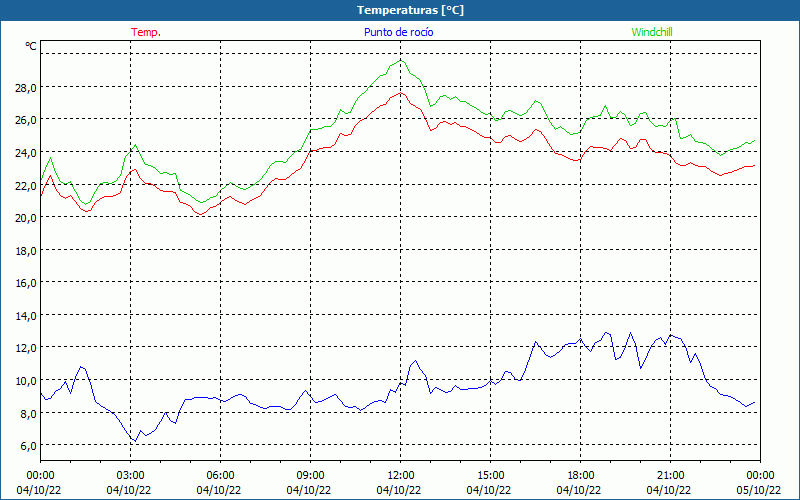Click the 26,0 y-axis value
The width and height of the screenshot is (800, 500).
point(26,120)
